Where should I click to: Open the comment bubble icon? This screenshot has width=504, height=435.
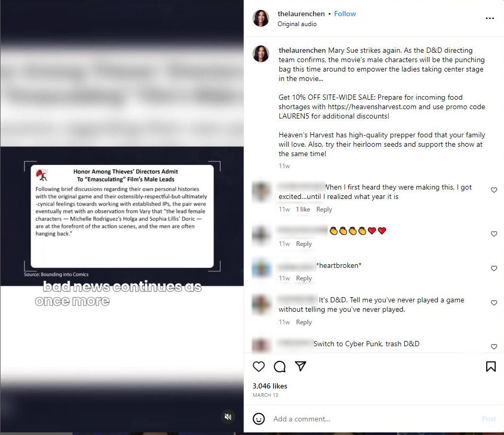pyautogui.click(x=280, y=367)
